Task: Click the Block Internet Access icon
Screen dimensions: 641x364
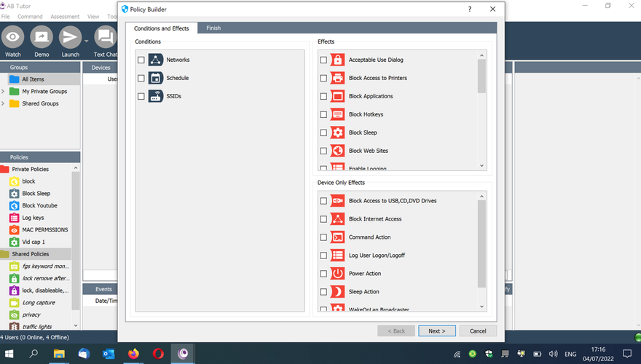Action: 338,219
